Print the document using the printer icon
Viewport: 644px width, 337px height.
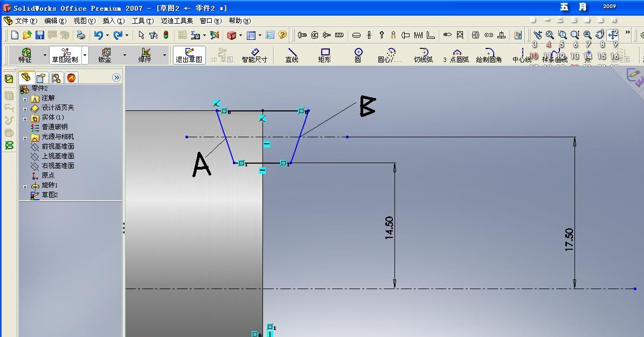(81, 36)
